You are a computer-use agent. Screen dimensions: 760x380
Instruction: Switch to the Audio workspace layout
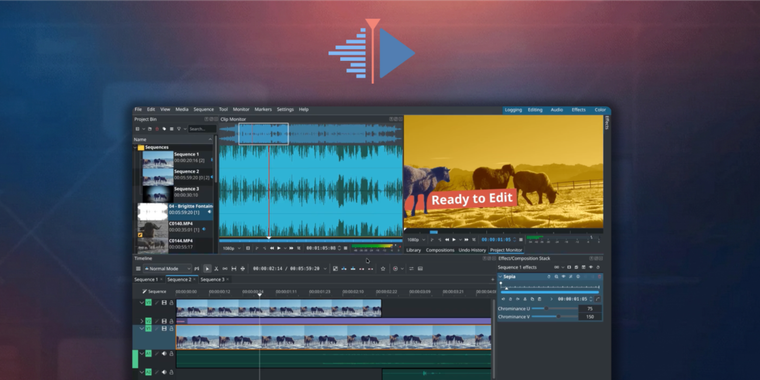[556, 110]
